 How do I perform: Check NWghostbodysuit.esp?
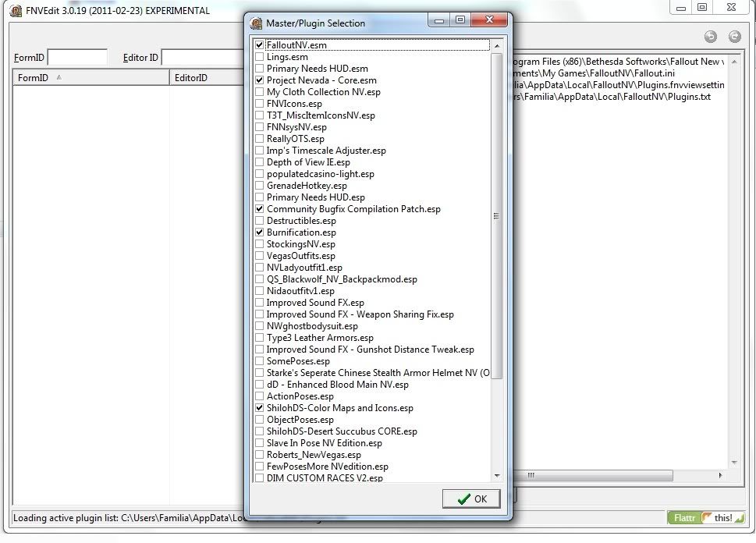point(259,326)
